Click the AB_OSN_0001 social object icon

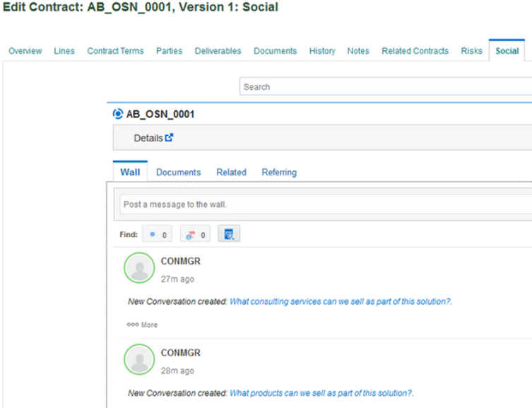118,114
